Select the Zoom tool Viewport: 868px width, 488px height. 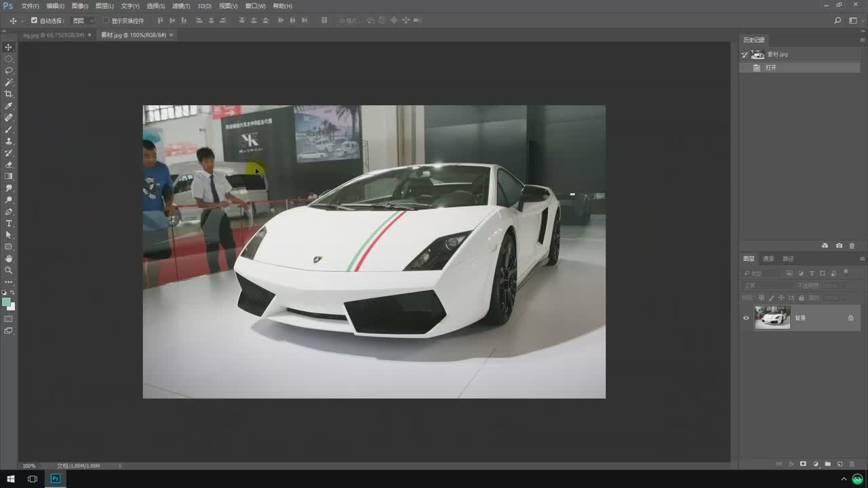point(9,270)
